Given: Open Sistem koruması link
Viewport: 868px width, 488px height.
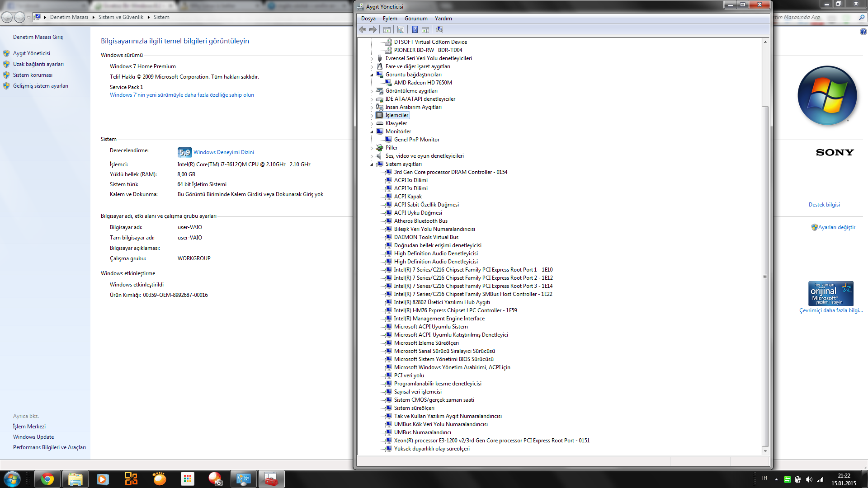Looking at the screenshot, I should point(33,75).
